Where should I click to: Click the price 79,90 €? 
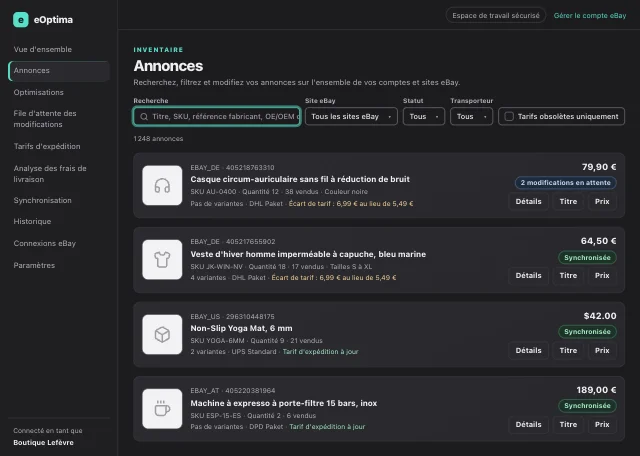[x=599, y=167]
